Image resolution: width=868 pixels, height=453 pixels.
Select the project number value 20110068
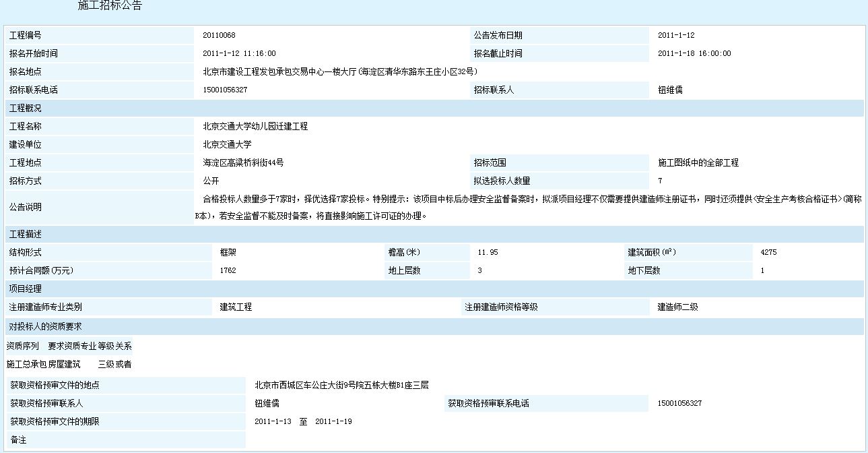[x=219, y=35]
